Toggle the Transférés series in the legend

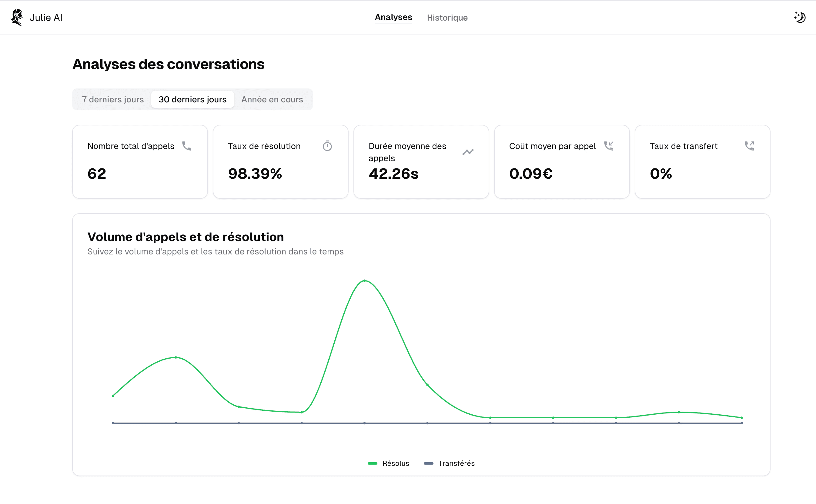coord(449,463)
